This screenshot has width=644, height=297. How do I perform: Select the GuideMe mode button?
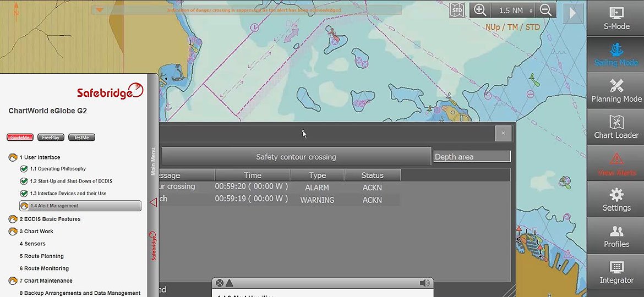click(20, 137)
